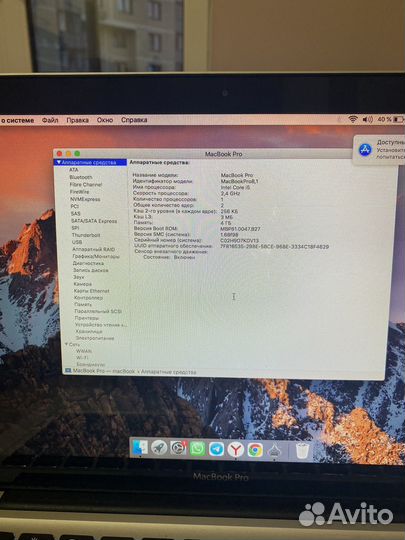Select FireWire in the sidebar
Image resolution: width=405 pixels, height=540 pixels.
pos(79,192)
